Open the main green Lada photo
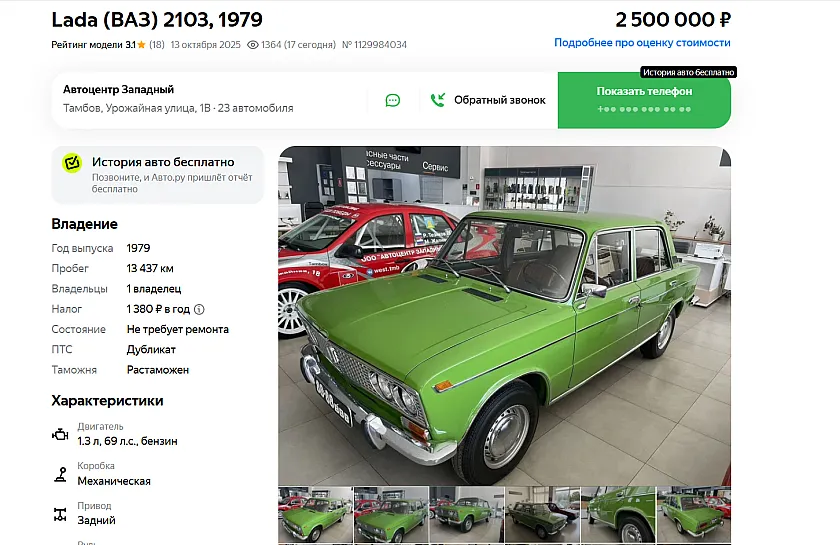This screenshot has height=545, width=840. (x=504, y=316)
